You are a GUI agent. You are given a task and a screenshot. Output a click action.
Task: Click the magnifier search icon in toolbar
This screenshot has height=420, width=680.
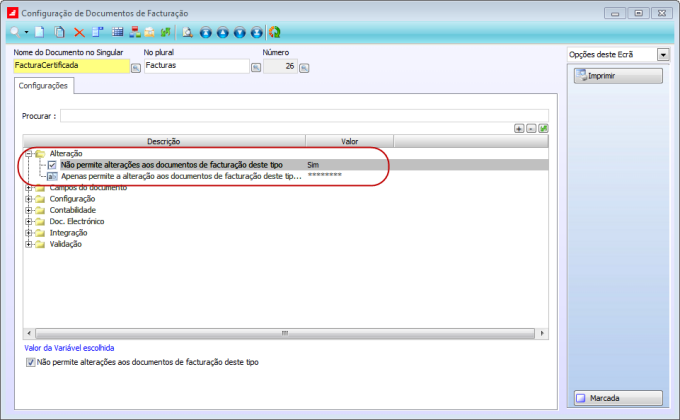15,32
